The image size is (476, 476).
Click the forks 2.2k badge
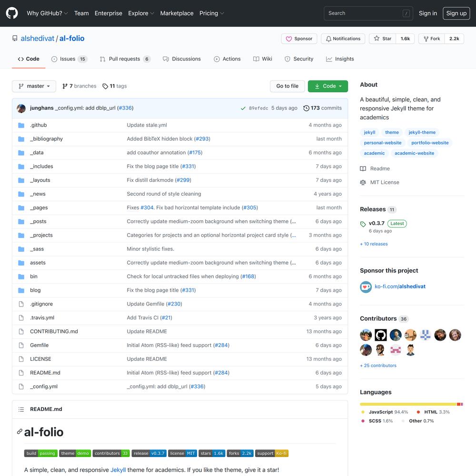coord(240,453)
